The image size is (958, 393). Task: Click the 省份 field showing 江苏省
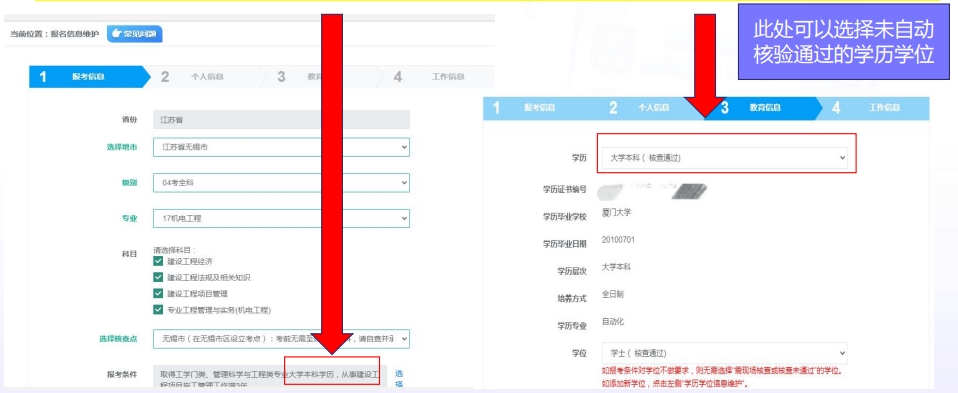tap(281, 120)
